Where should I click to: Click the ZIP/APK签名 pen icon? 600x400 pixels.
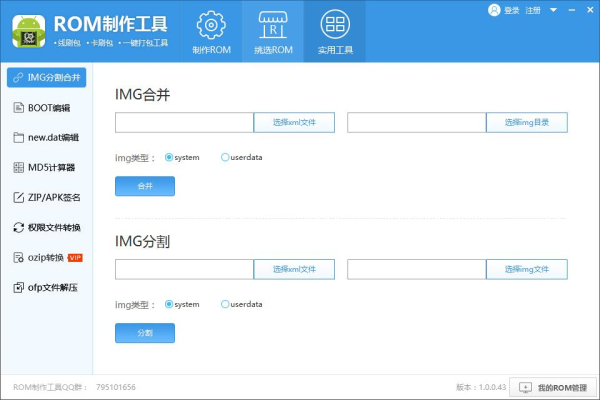(x=18, y=198)
